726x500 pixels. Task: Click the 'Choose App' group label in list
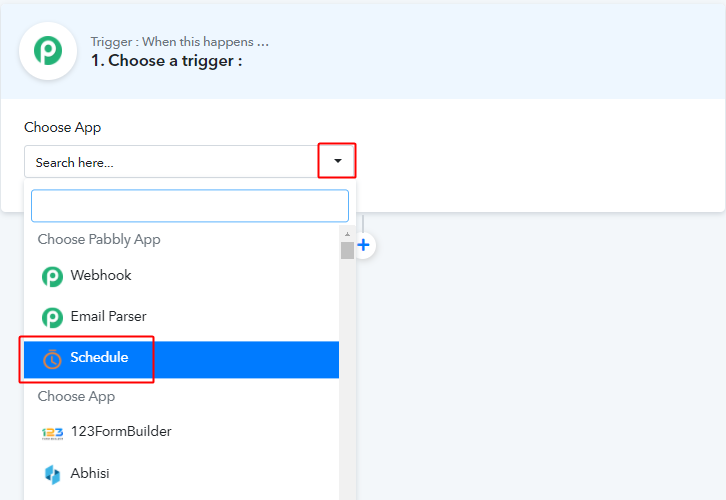(76, 396)
